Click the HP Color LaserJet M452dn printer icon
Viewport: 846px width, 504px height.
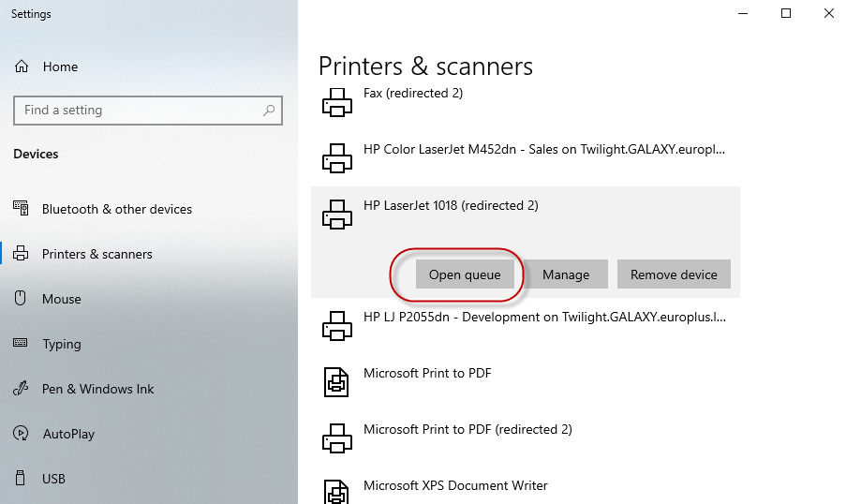pos(337,157)
